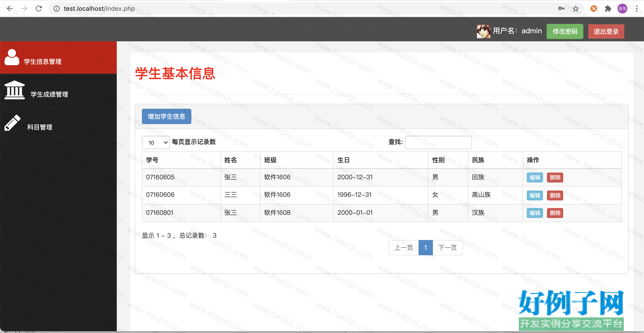Image resolution: width=644 pixels, height=333 pixels.
Task: Sort table by 姓名 column header
Action: click(240, 160)
